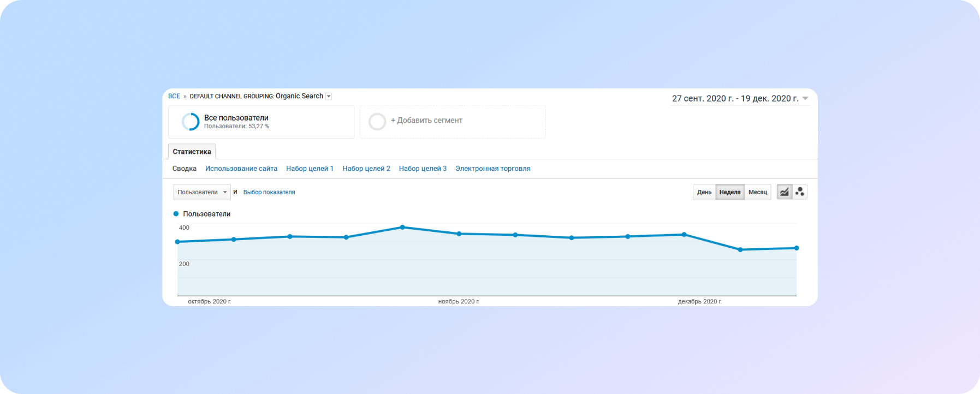Screen dimensions: 980x394
Task: Open the date range picker arrow
Action: [x=805, y=99]
